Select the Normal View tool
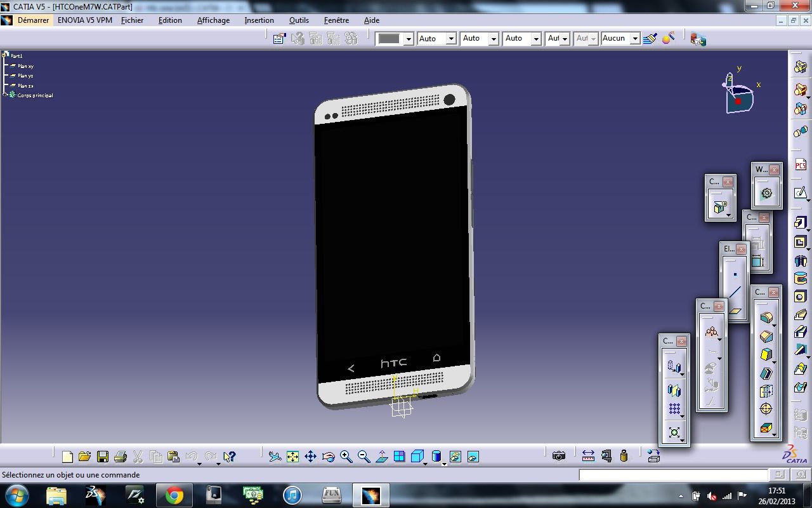 (381, 456)
